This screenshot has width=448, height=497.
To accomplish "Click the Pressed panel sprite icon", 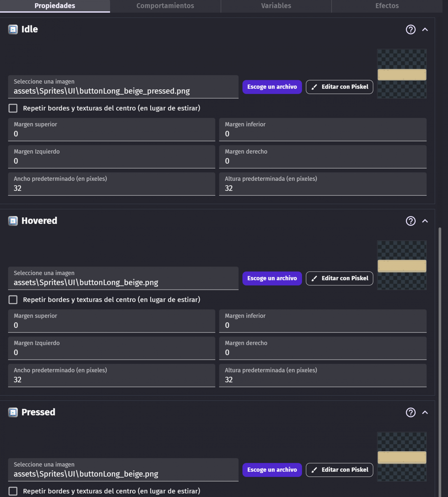I will coord(13,412).
